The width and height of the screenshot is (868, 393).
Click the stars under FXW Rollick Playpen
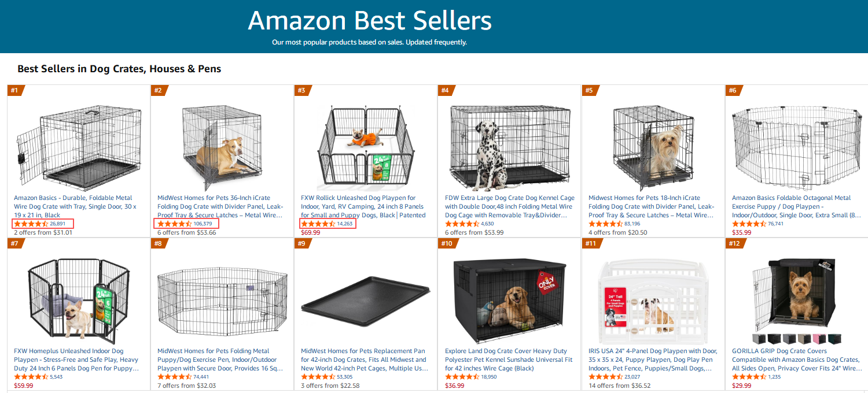(318, 224)
